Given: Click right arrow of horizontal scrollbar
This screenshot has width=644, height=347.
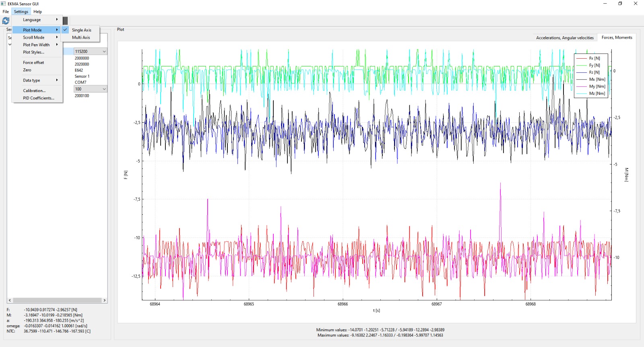Looking at the screenshot, I should pos(105,300).
